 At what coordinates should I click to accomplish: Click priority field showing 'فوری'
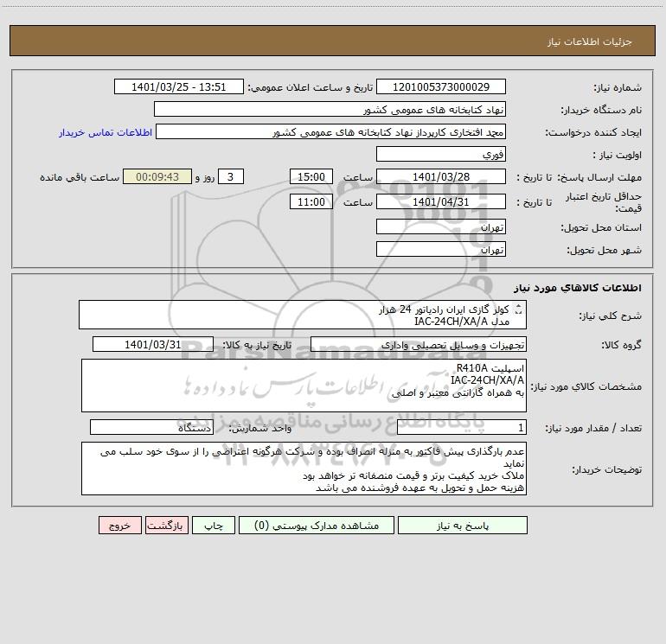coord(441,155)
